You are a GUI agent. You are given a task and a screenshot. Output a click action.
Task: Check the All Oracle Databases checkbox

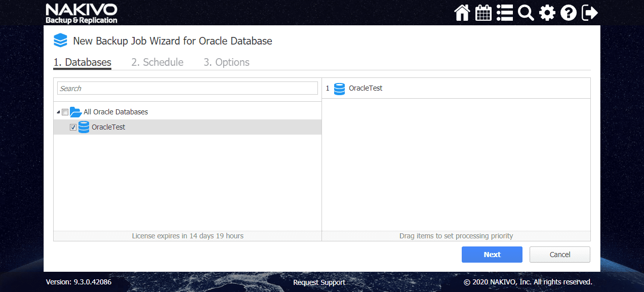click(x=65, y=111)
